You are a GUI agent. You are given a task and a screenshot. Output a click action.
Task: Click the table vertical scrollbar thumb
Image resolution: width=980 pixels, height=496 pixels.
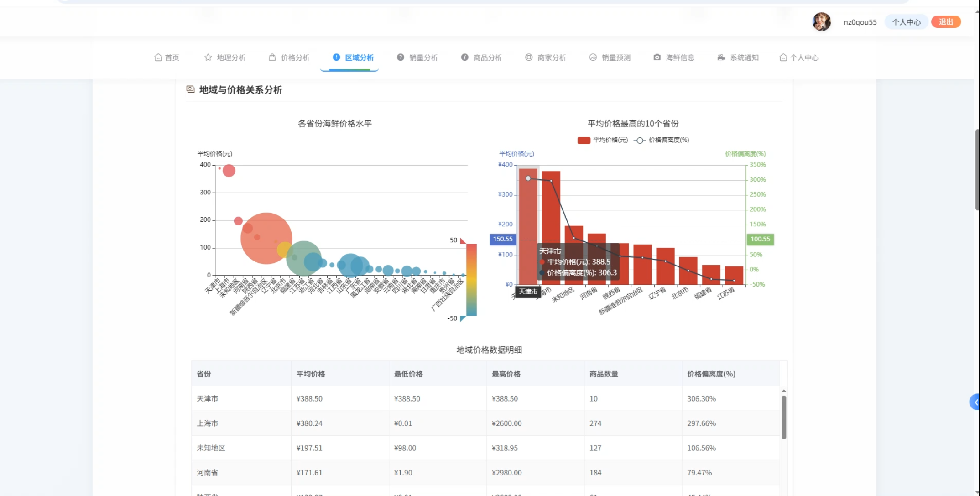(x=784, y=417)
